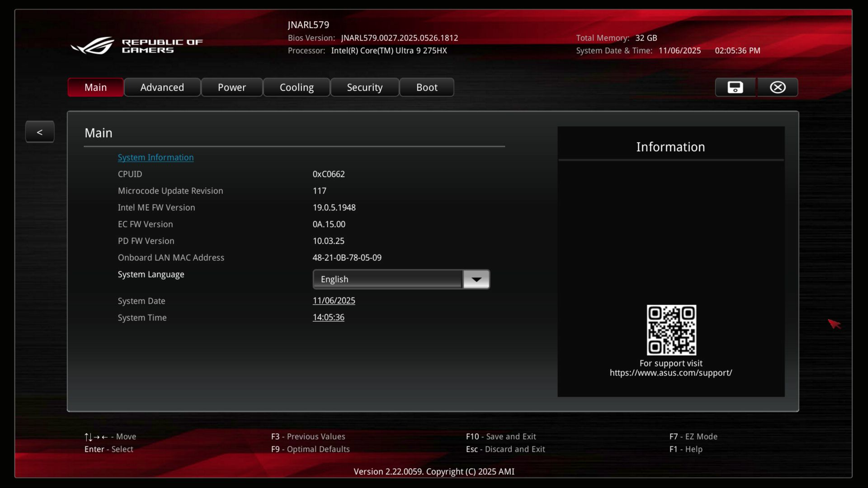Click the save floppy disk icon
Screen dimensions: 868x488
735,87
